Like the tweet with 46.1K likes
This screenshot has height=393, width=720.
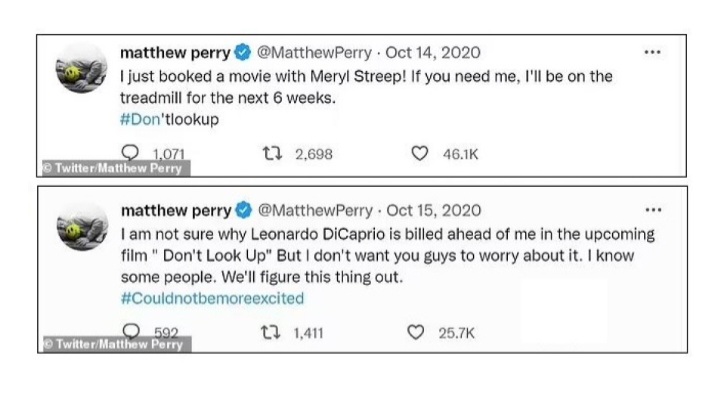tap(419, 153)
